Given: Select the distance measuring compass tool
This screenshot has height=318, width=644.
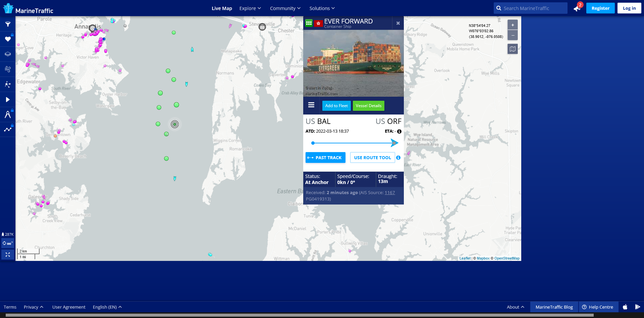Looking at the screenshot, I should coord(8,115).
